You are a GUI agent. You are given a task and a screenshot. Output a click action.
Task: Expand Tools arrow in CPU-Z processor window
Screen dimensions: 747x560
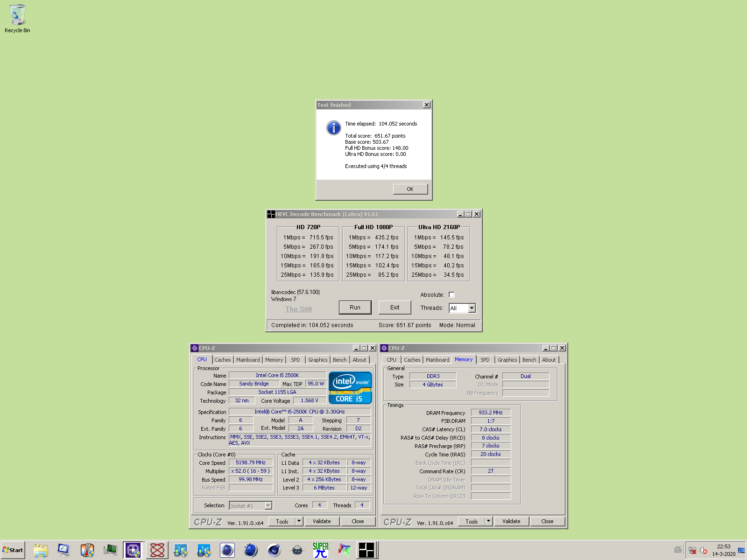(x=299, y=521)
